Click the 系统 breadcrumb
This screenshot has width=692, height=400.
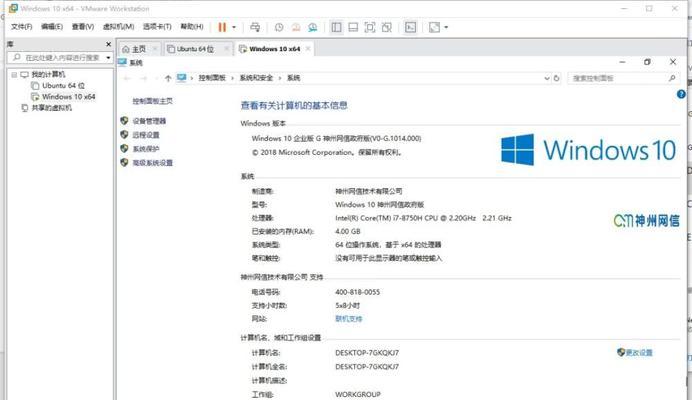293,78
